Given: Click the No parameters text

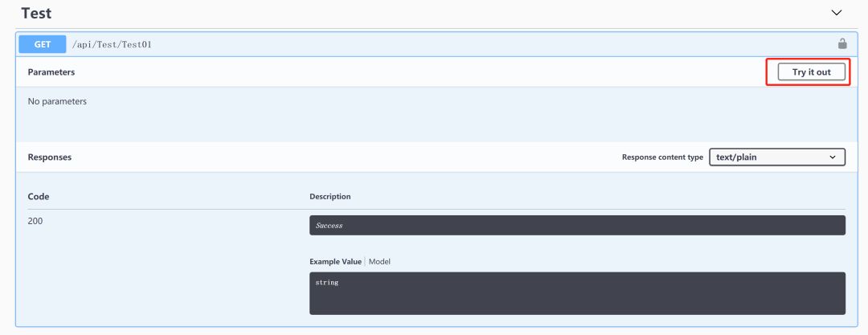Looking at the screenshot, I should point(57,102).
